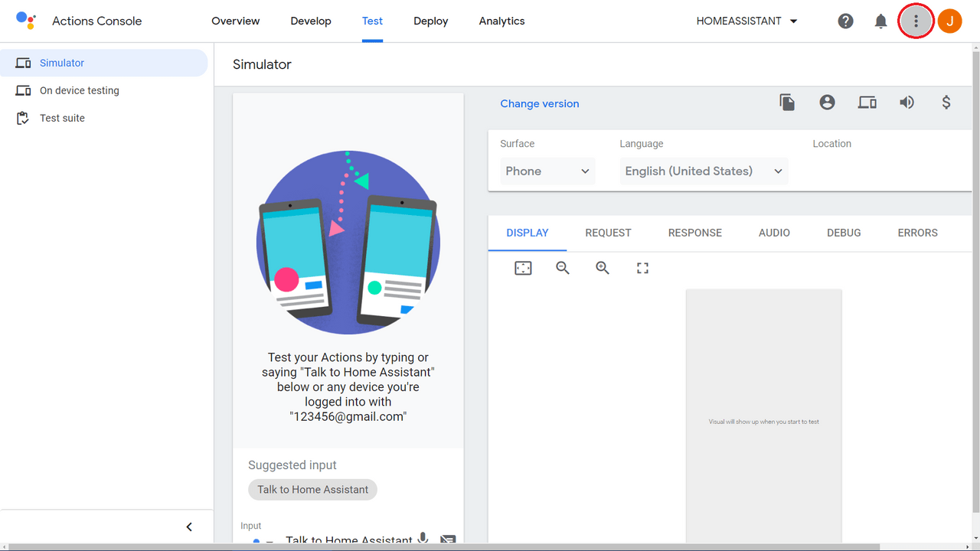Viewport: 980px width, 551px height.
Task: Open the HOMEASSISTANT project dropdown
Action: coord(747,21)
